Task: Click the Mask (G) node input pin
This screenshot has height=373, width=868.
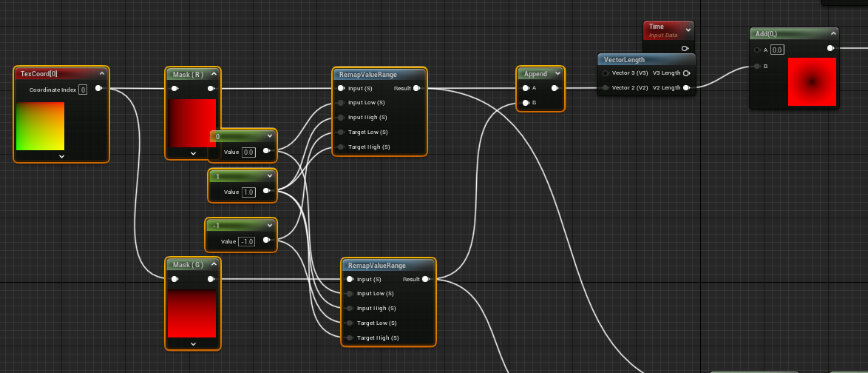Action: pos(174,279)
